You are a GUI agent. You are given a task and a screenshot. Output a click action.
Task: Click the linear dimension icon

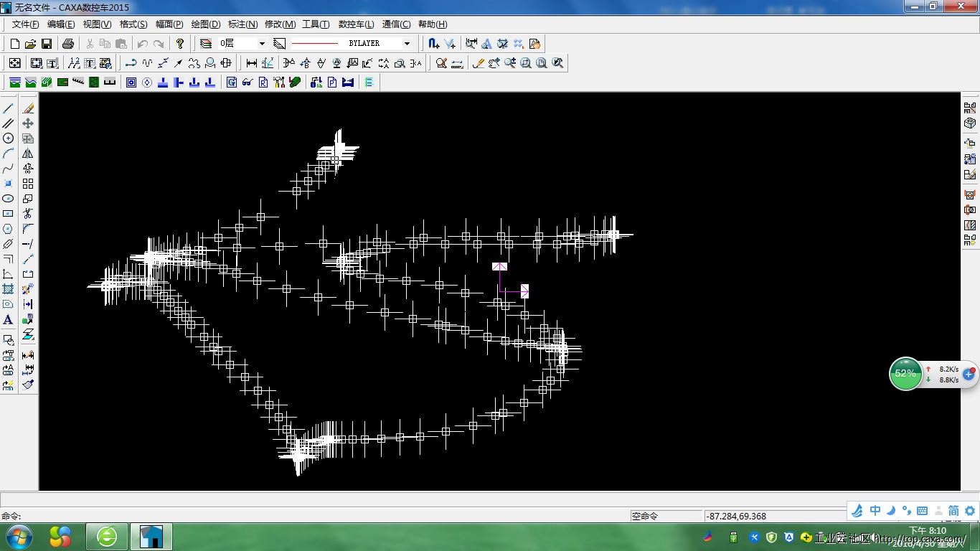click(x=251, y=63)
